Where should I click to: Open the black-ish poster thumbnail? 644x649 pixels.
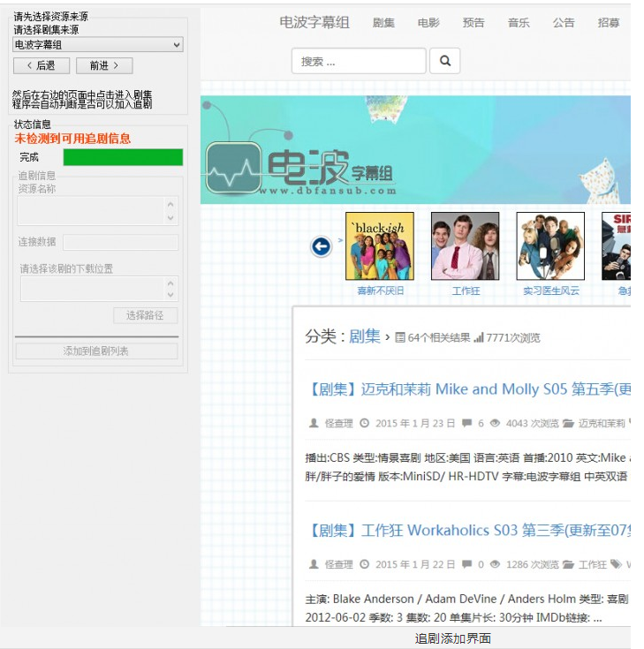pos(380,245)
